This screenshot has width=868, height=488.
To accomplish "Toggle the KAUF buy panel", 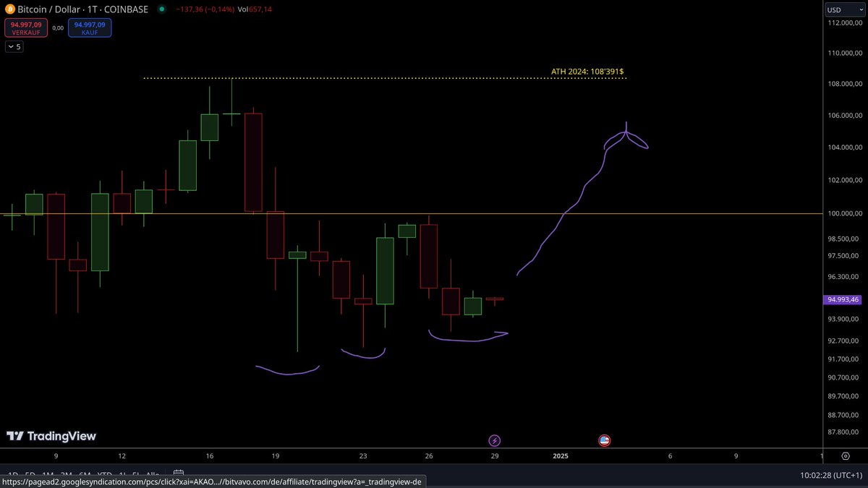I will (x=90, y=27).
